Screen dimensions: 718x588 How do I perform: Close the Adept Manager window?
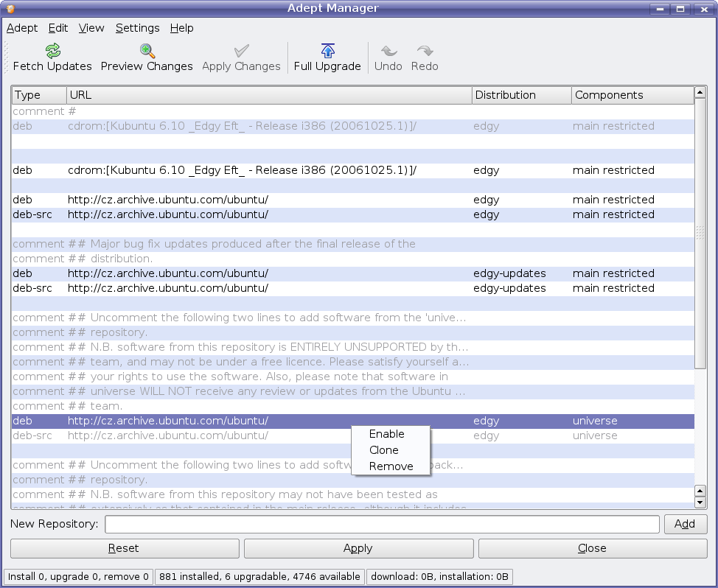[703, 9]
